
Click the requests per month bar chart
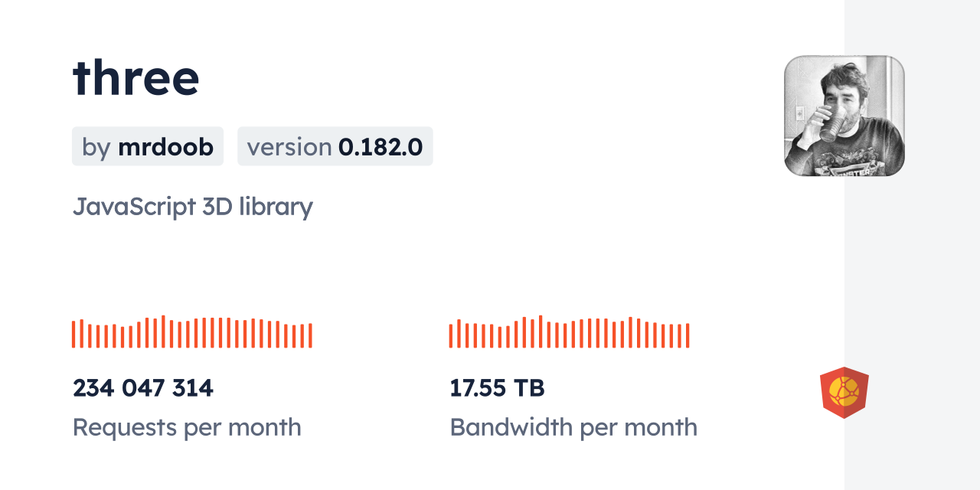[191, 332]
